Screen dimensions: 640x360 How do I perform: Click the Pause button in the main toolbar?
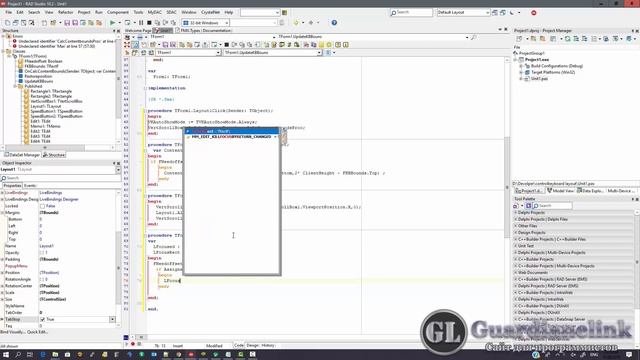point(141,23)
